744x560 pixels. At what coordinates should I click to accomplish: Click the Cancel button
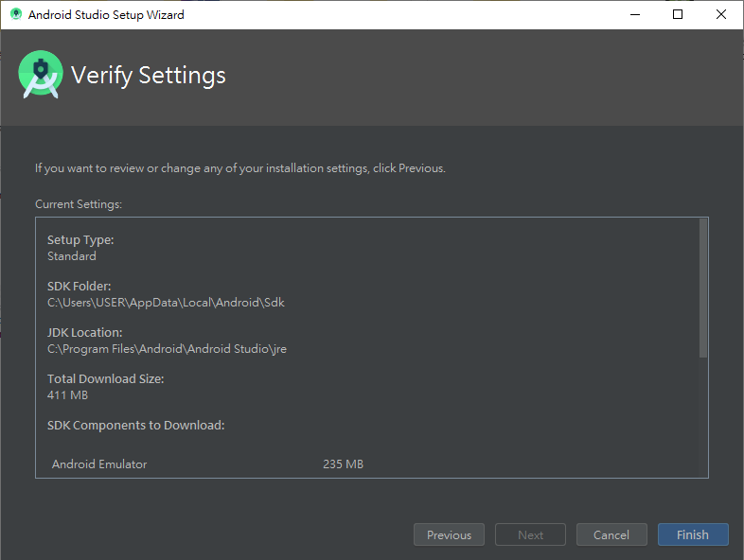(611, 534)
